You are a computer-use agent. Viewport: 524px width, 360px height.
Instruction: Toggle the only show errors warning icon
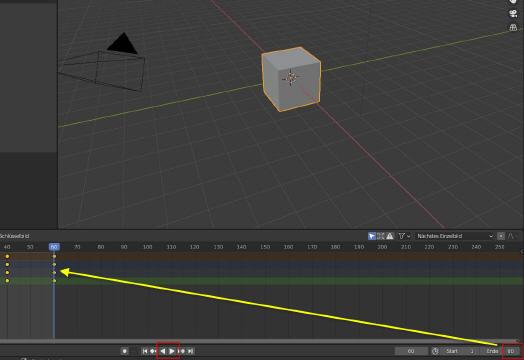(390, 236)
